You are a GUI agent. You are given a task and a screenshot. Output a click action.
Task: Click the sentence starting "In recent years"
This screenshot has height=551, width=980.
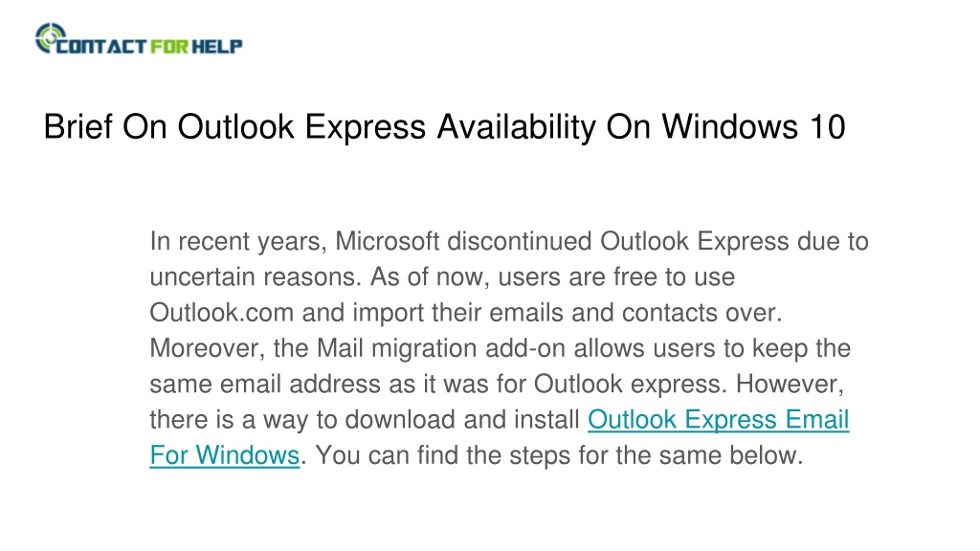pos(509,258)
